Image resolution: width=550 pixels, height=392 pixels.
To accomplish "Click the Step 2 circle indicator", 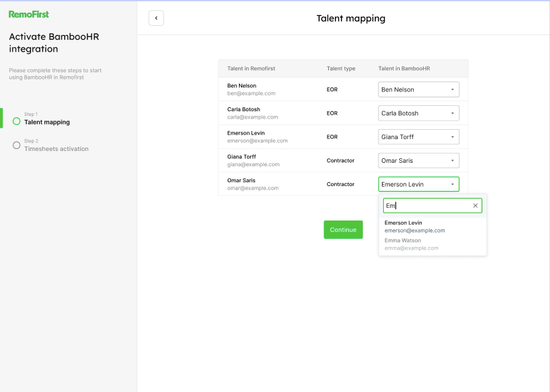I will (17, 145).
